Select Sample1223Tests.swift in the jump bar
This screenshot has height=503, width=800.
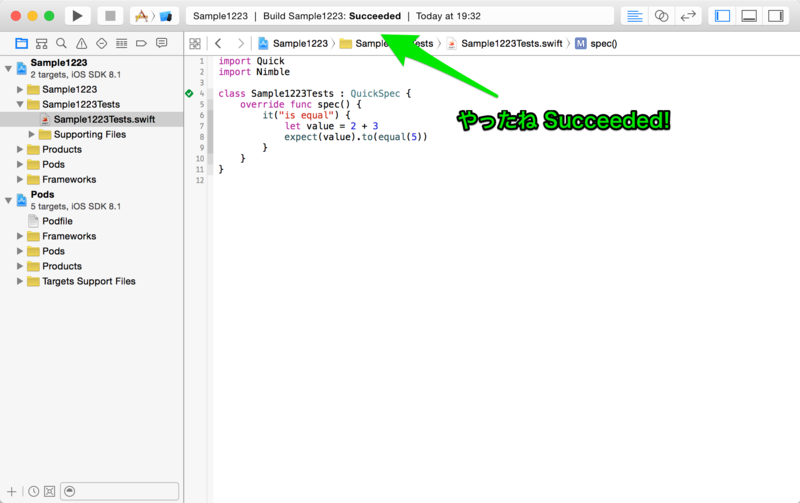(x=505, y=43)
